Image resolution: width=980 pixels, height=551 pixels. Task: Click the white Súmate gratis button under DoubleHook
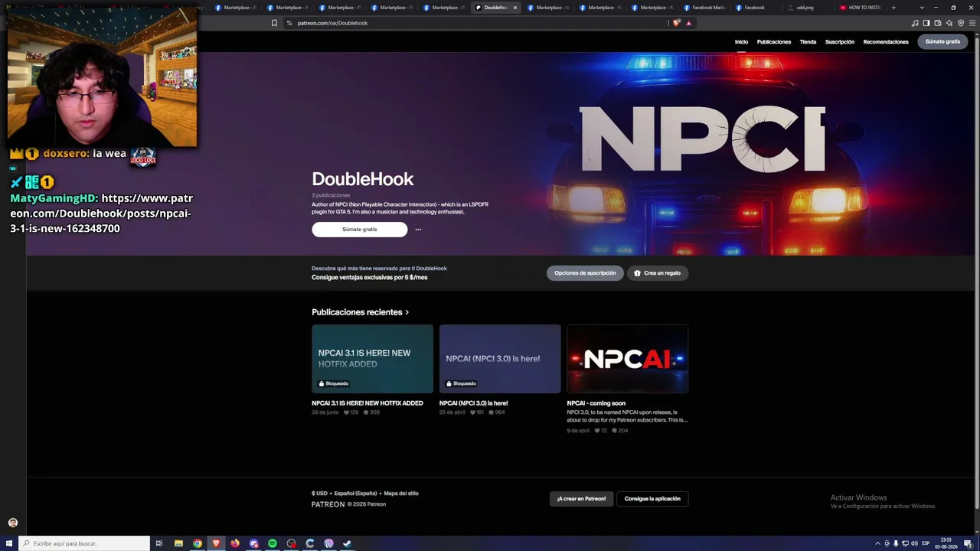coord(360,230)
